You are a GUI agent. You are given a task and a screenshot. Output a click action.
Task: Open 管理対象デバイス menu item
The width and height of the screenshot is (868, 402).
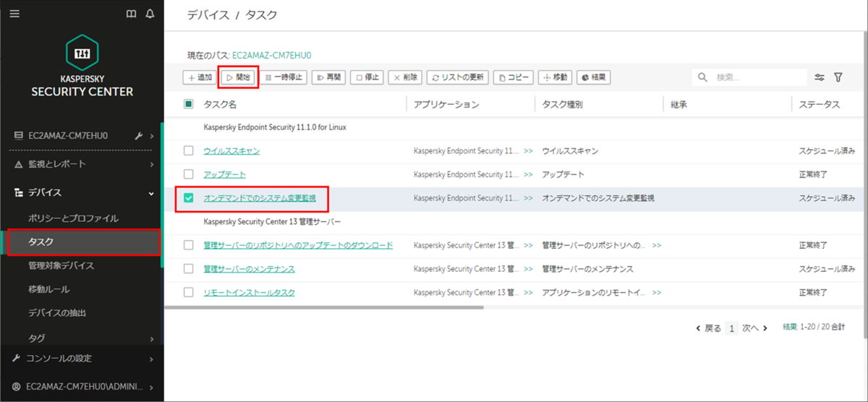(x=61, y=265)
